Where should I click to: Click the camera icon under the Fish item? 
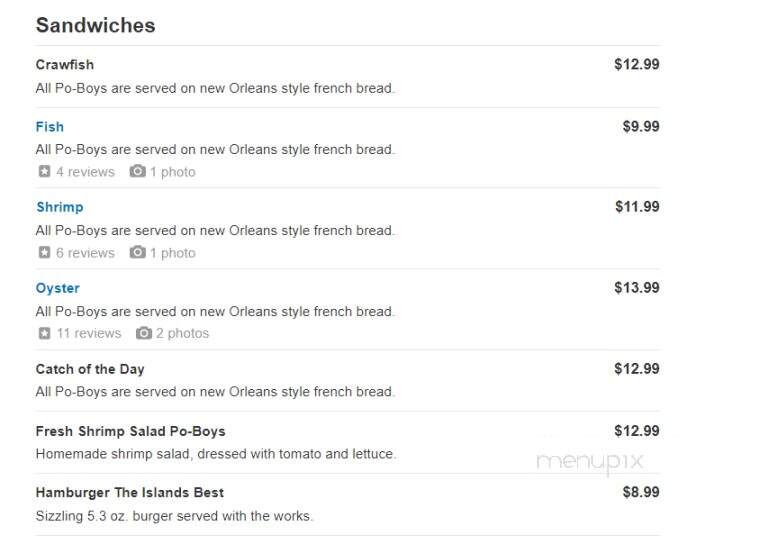(x=137, y=171)
